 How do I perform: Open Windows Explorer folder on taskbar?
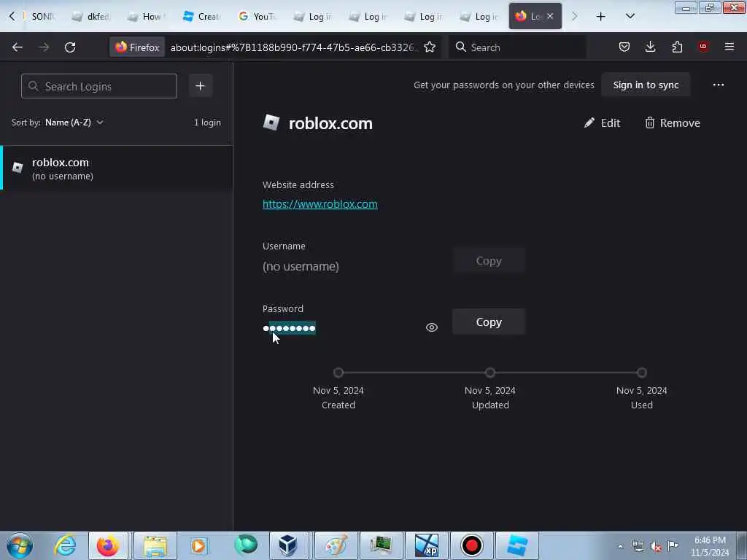(x=155, y=545)
